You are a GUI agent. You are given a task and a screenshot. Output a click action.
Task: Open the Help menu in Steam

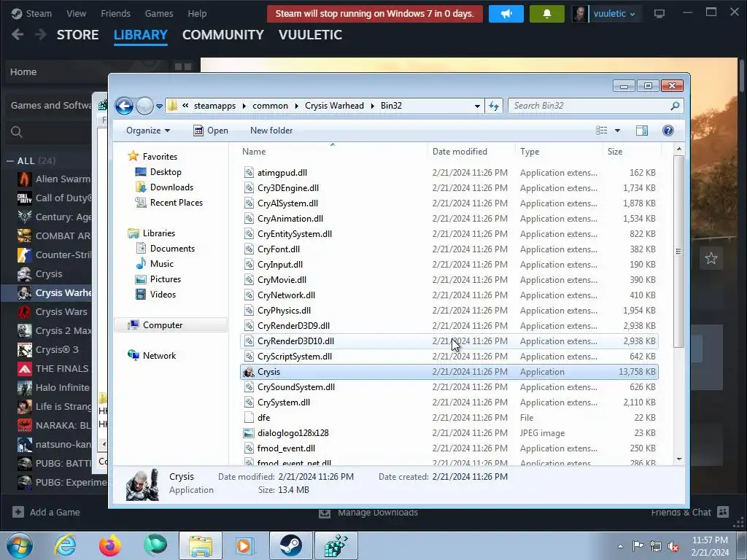pos(197,14)
